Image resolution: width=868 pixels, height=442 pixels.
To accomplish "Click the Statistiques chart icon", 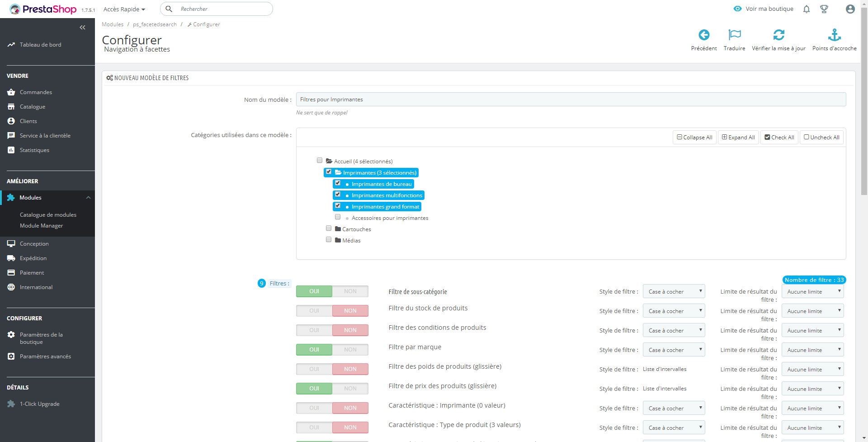I will (11, 150).
